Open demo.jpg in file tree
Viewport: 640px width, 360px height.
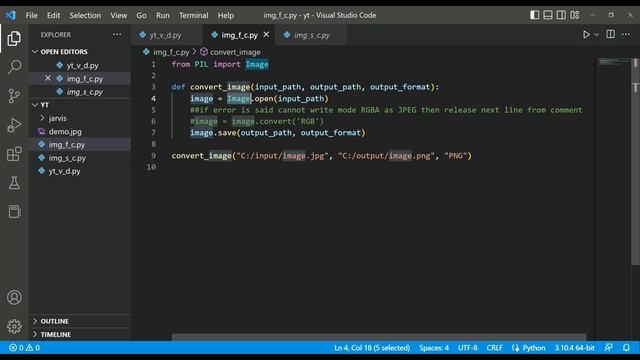point(65,131)
